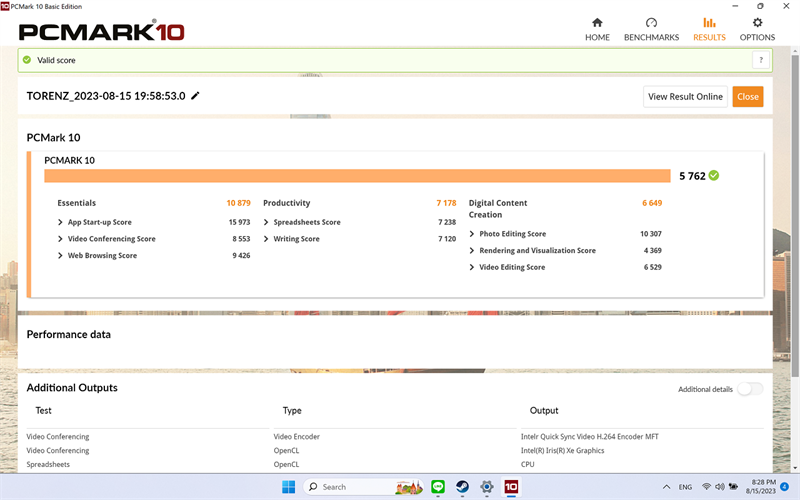
Task: Switch to the OPTIONS tab label
Action: click(x=757, y=37)
